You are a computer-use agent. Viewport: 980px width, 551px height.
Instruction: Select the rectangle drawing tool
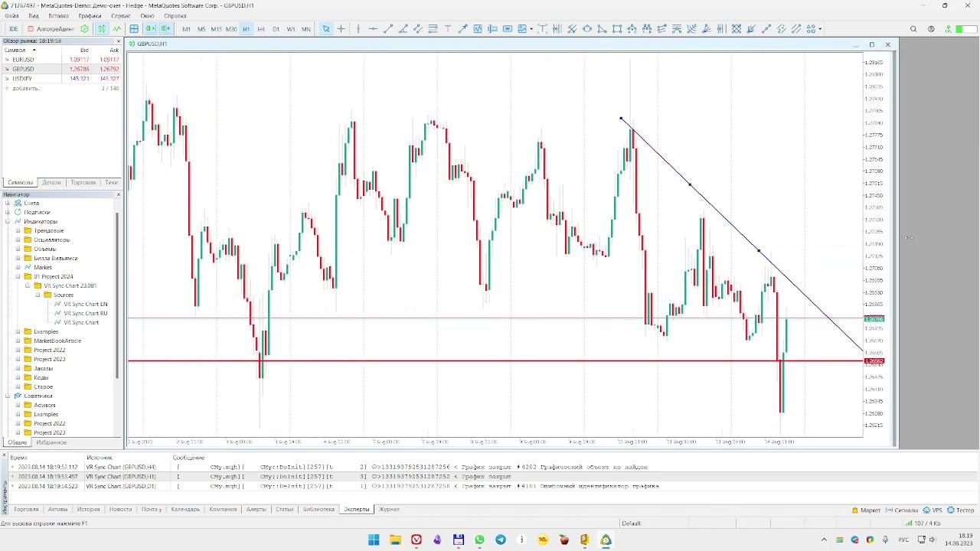616,29
